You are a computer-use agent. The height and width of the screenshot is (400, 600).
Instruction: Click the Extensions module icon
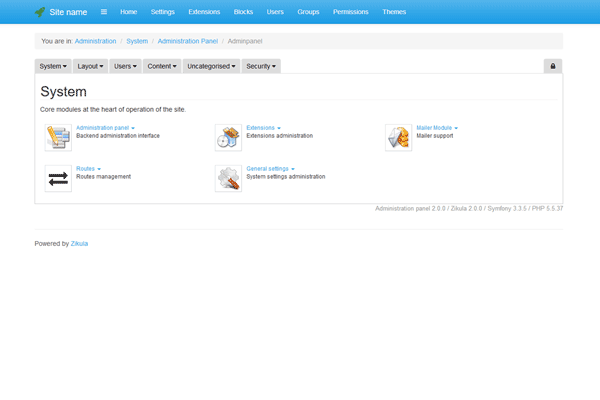coord(228,137)
